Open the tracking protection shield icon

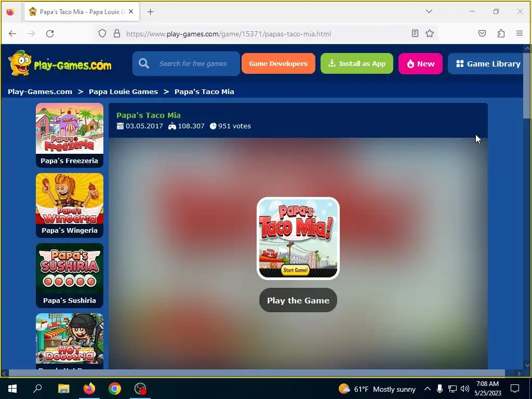[102, 34]
